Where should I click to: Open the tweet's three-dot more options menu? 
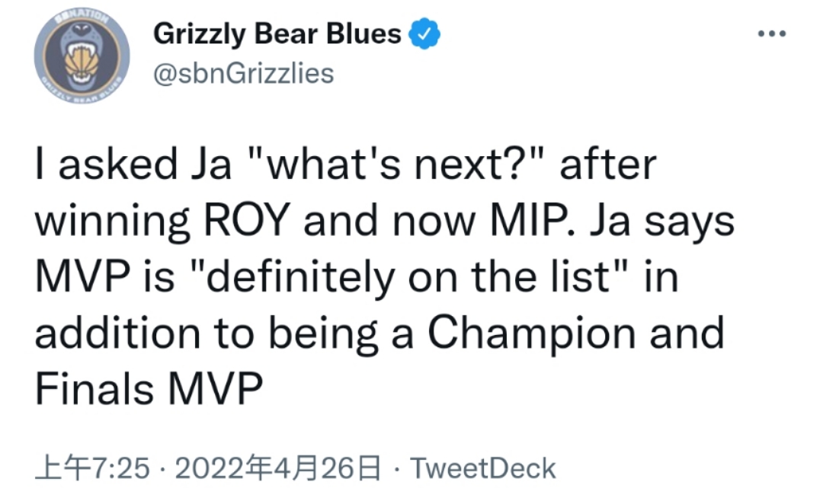(772, 34)
